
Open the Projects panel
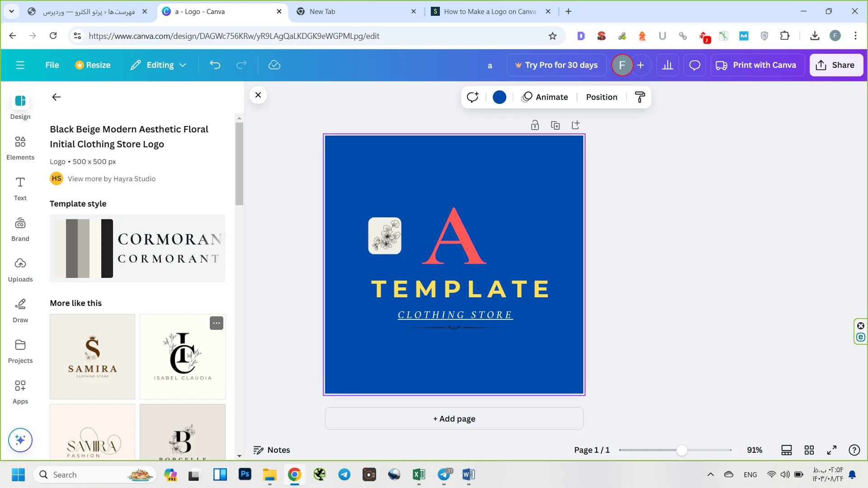coord(20,351)
